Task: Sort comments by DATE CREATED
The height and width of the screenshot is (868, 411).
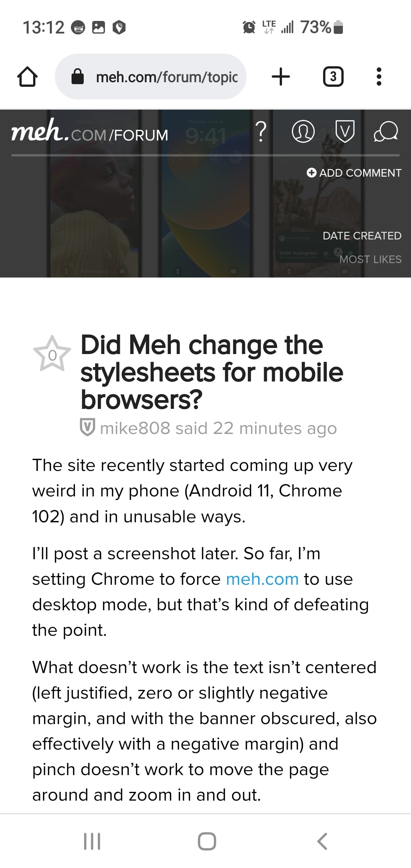Action: click(x=362, y=236)
